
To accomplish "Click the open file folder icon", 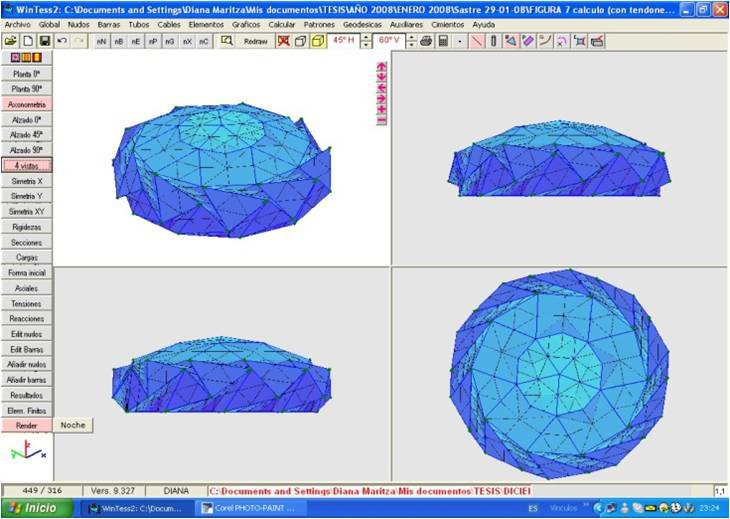I will tap(11, 41).
